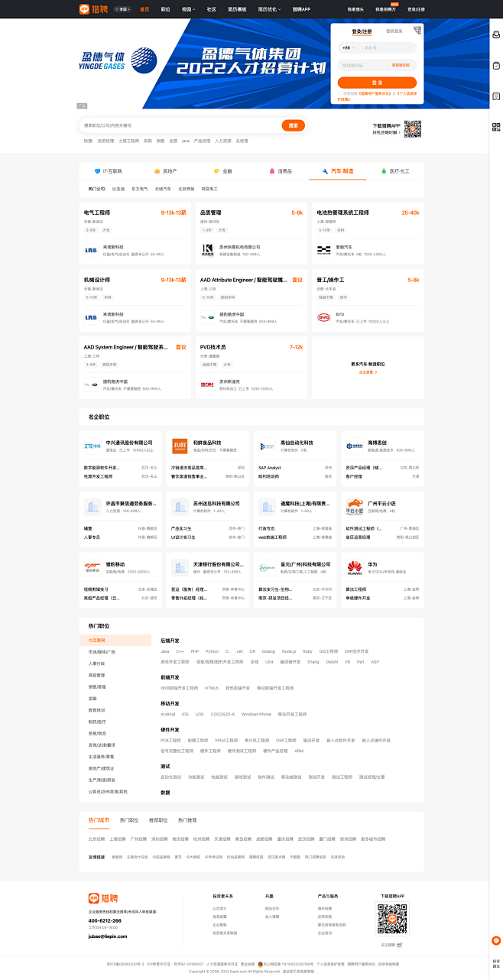Click the orange 登录 button
The height and width of the screenshot is (980, 503).
point(377,83)
